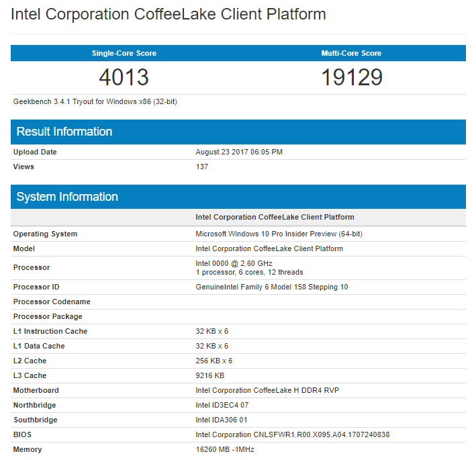Screen dimensions: 476x460
Task: Select the Motherboard label
Action: [36, 390]
